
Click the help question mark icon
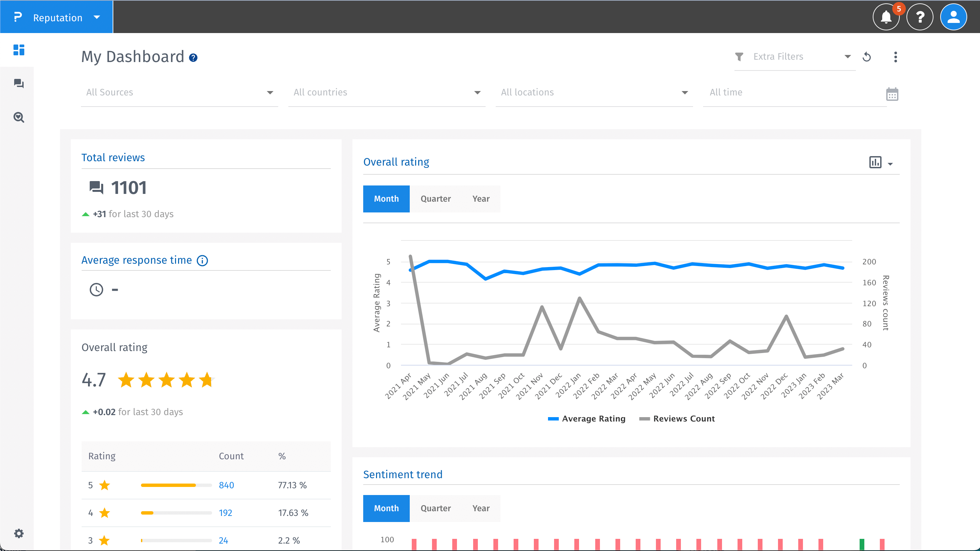tap(920, 17)
